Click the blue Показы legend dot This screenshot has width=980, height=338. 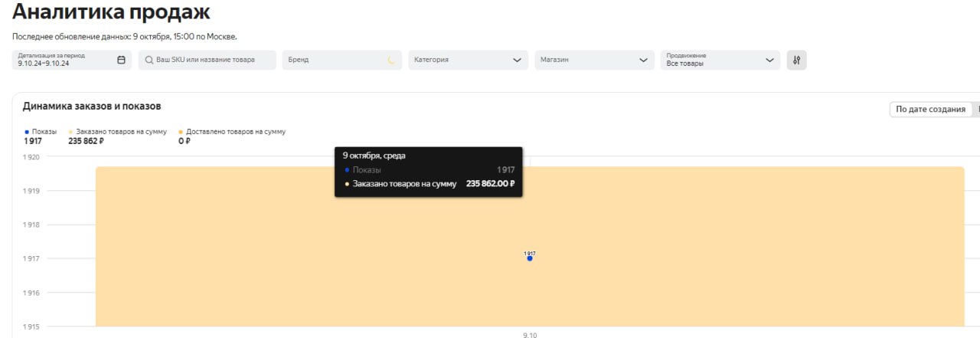click(27, 132)
